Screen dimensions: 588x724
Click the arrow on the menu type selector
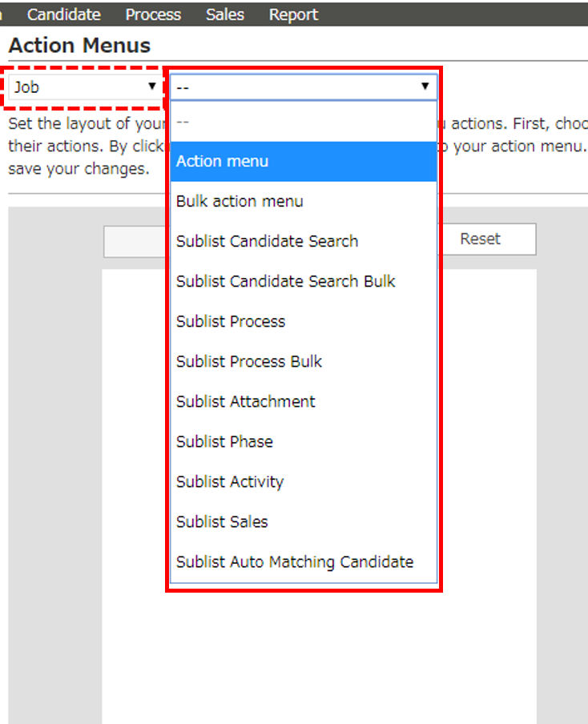(425, 86)
